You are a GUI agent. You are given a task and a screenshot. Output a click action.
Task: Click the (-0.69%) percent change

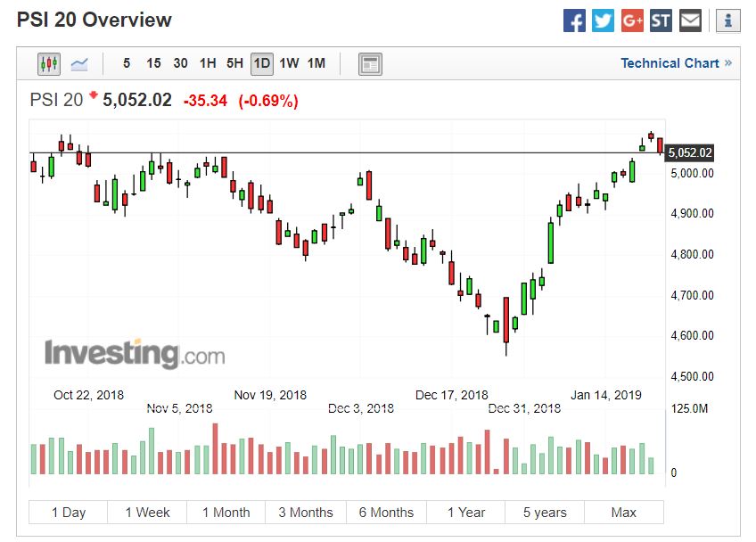[x=268, y=101]
